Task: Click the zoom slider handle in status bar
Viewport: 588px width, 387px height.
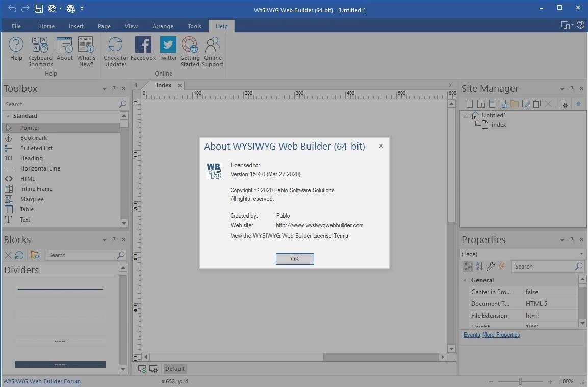Action: [521, 381]
